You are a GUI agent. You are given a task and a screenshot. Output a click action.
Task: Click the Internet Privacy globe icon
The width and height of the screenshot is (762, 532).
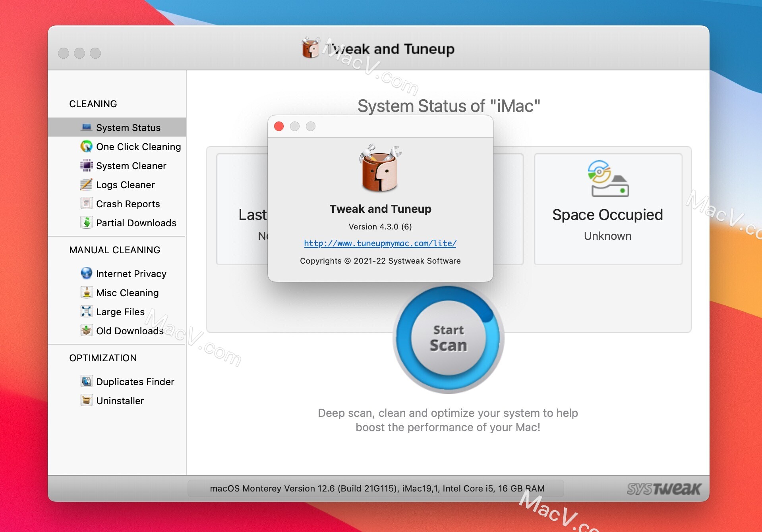pyautogui.click(x=86, y=274)
